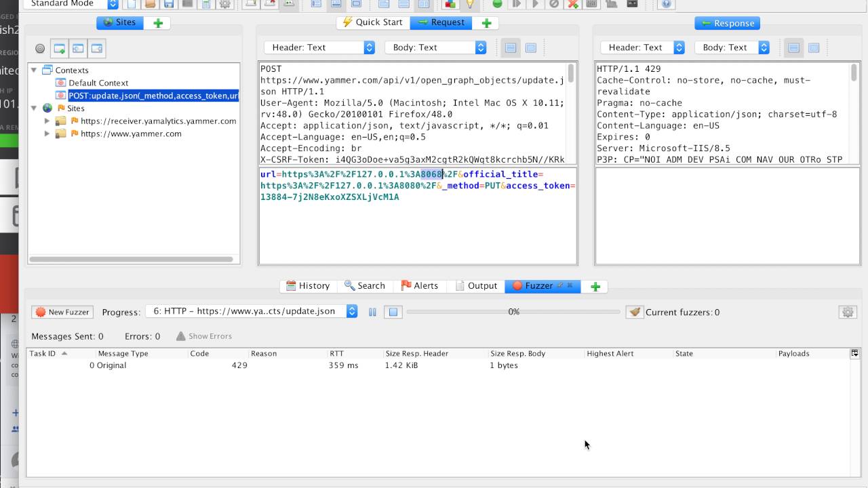Viewport: 868px width, 488px height.
Task: Sort results by RTT column
Action: [x=355, y=353]
